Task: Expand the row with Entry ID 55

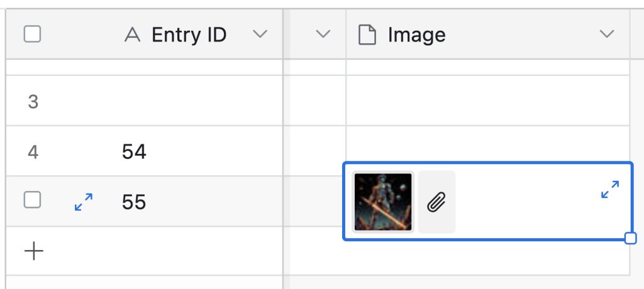Action: [84, 201]
